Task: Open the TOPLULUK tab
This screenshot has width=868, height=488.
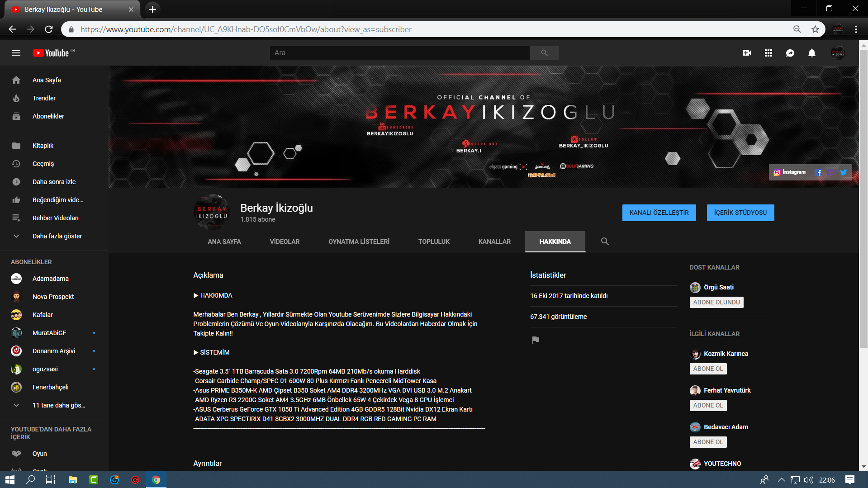Action: click(434, 242)
